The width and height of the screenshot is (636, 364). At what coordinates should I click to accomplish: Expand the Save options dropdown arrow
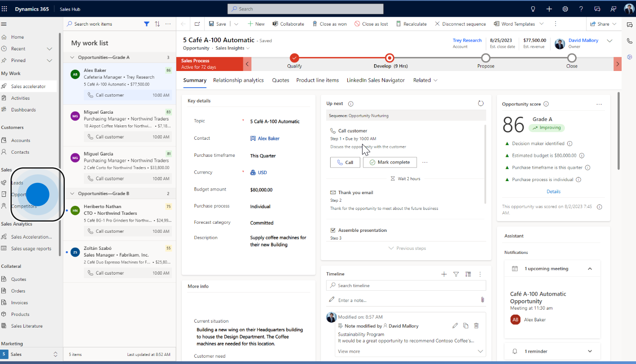(236, 24)
